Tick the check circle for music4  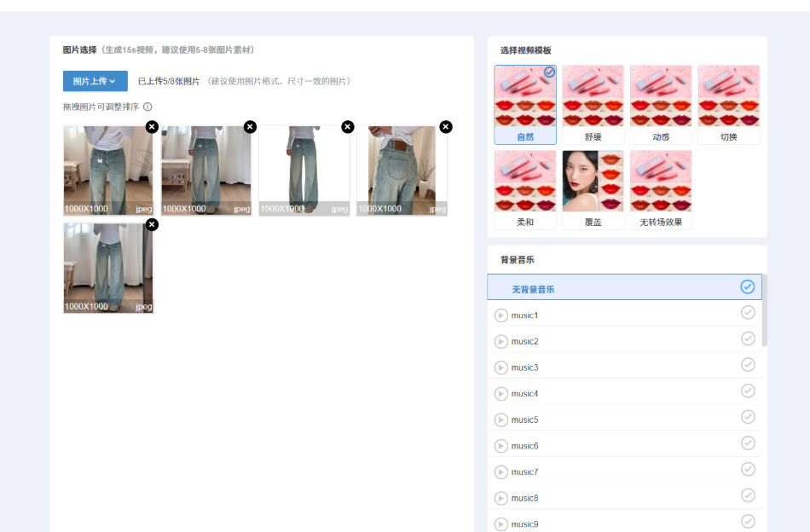pyautogui.click(x=748, y=390)
